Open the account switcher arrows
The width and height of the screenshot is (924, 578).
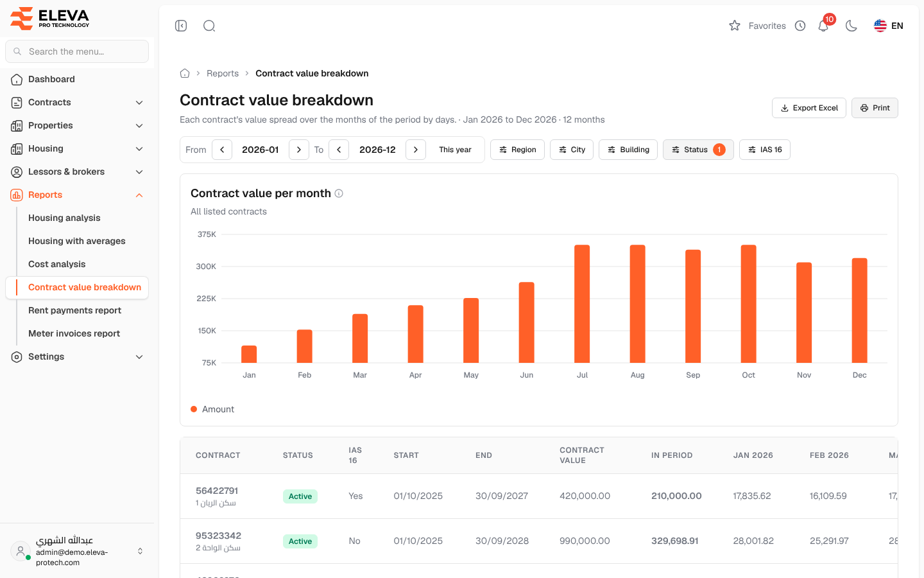pyautogui.click(x=140, y=551)
